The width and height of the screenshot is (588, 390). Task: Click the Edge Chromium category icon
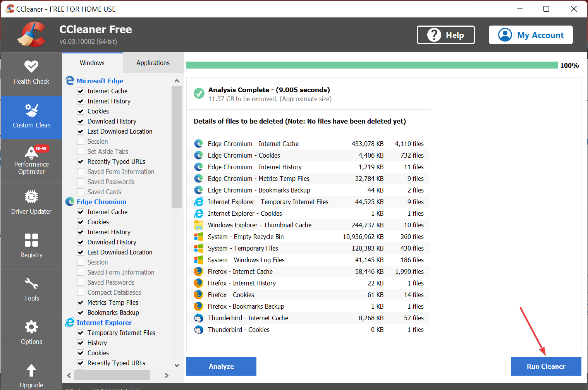(x=70, y=201)
